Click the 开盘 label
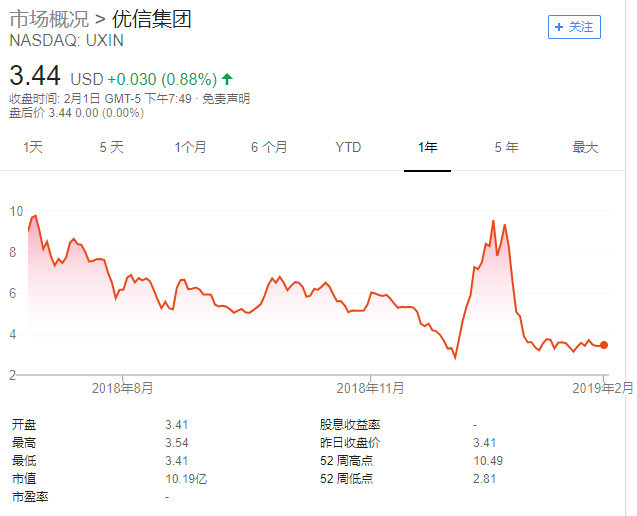637x516 pixels. coord(24,425)
